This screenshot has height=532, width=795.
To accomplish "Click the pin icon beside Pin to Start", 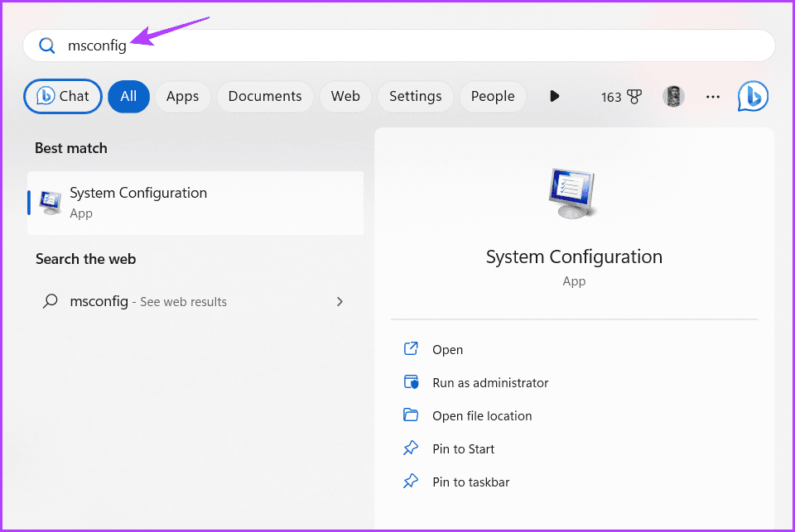I will click(x=411, y=448).
